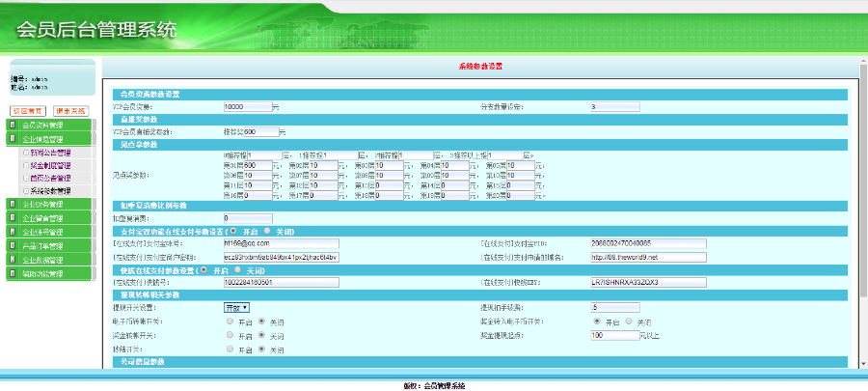Select 开启 for 电子币转账开关
Image resolution: width=868 pixels, height=391 pixels.
pos(229,321)
